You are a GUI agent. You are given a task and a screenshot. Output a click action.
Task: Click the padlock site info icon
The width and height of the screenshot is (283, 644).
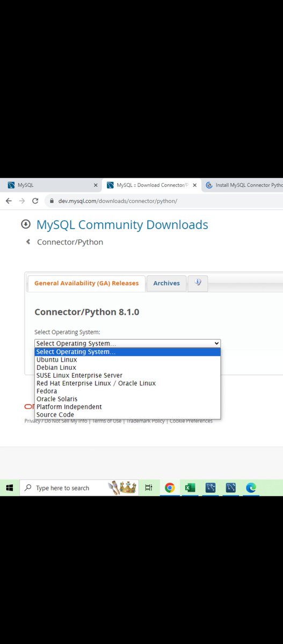(x=52, y=201)
